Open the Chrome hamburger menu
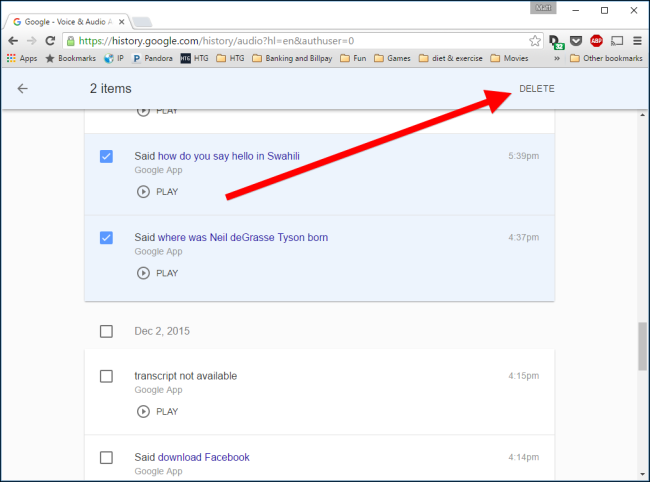The width and height of the screenshot is (650, 482). [x=637, y=41]
